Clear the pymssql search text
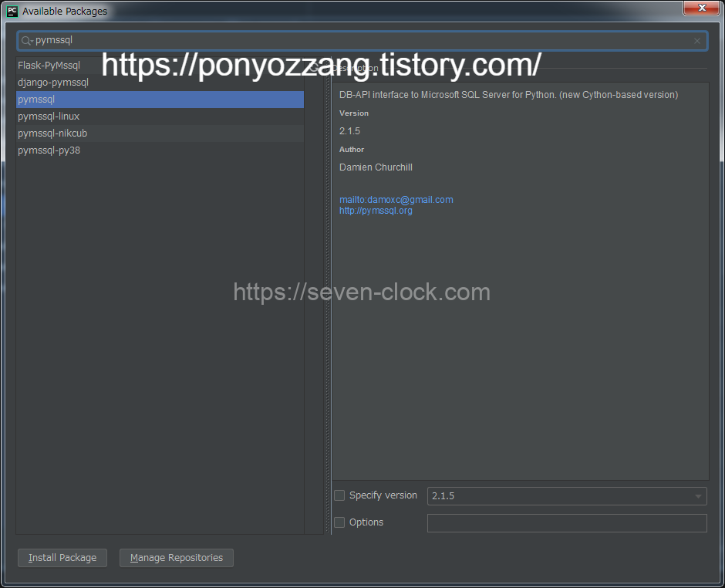The height and width of the screenshot is (588, 725). [x=697, y=41]
